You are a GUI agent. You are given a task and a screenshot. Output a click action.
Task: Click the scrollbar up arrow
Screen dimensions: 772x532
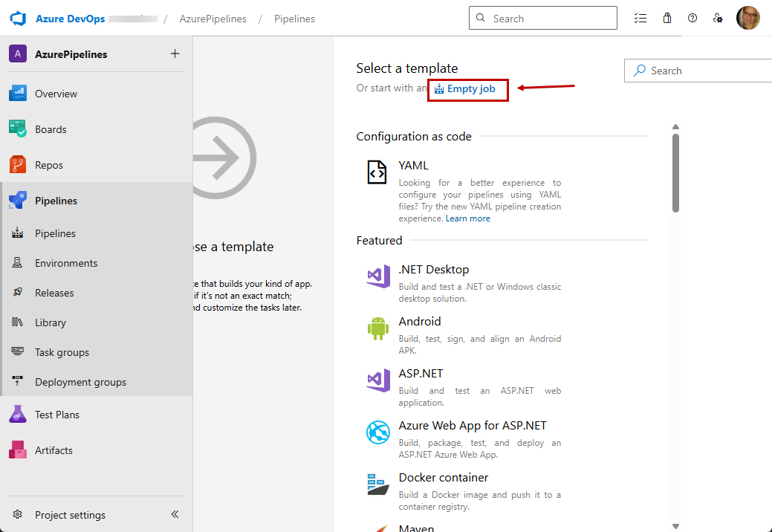(x=675, y=127)
